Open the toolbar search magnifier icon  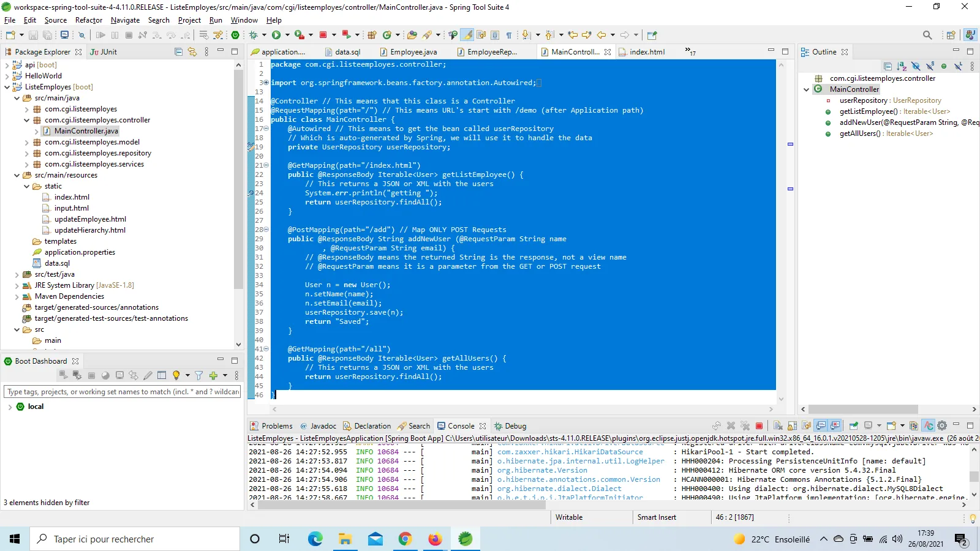(x=927, y=35)
